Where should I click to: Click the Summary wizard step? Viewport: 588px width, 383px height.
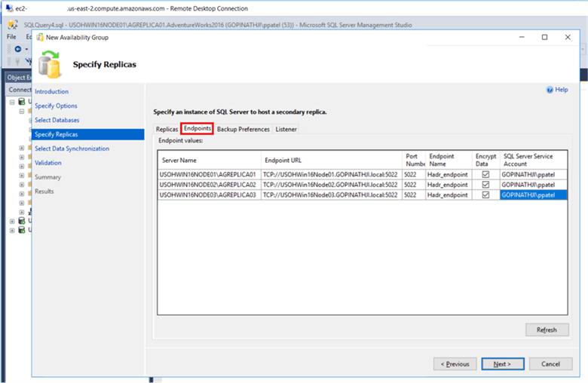[47, 177]
